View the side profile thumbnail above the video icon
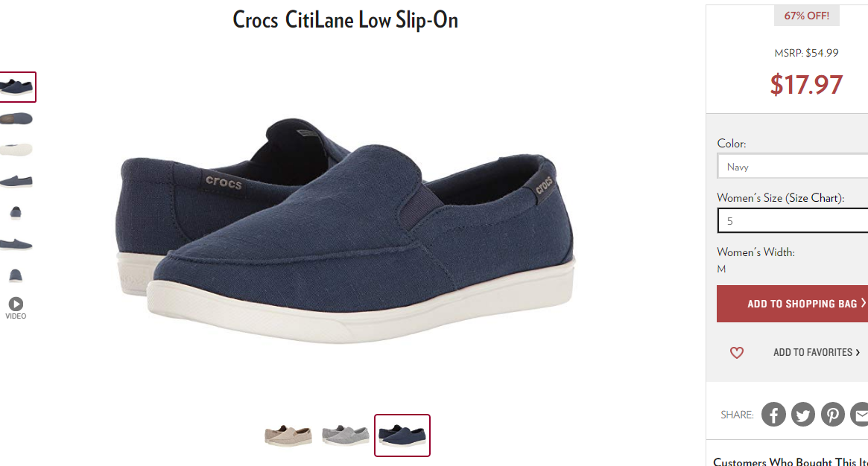Screen dimensions: 868x466 pyautogui.click(x=16, y=243)
